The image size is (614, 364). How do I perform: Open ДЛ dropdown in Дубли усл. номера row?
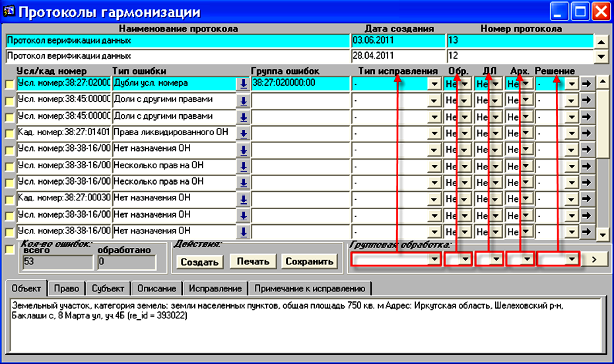pyautogui.click(x=496, y=84)
